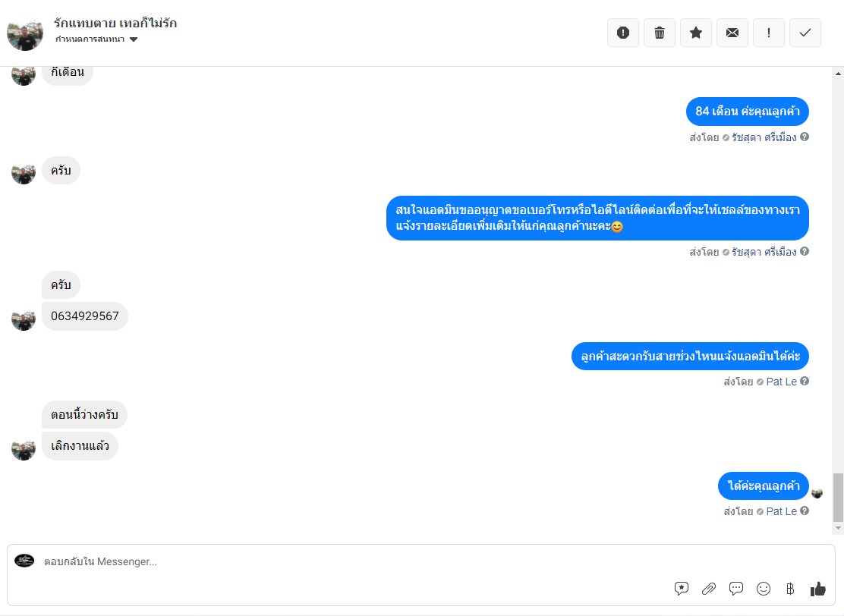Open the chat bubble quick reply icon
Image resolution: width=844 pixels, height=616 pixels.
[x=735, y=589]
